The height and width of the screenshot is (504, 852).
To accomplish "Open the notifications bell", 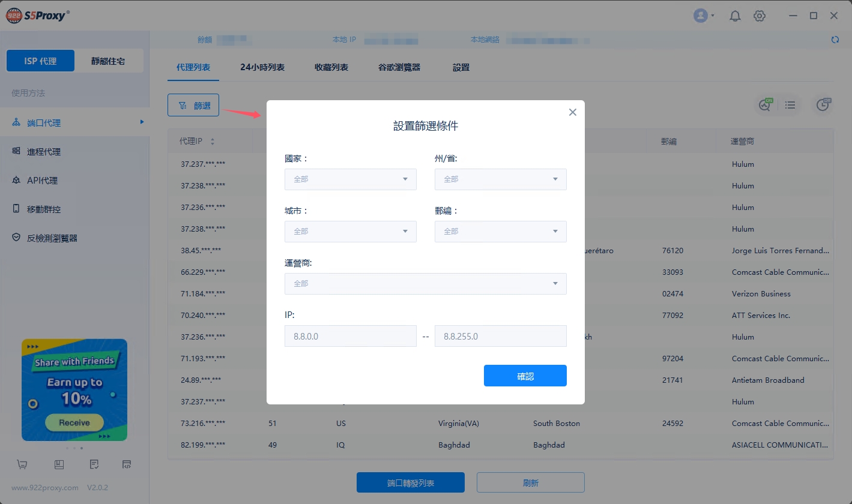I will [735, 16].
